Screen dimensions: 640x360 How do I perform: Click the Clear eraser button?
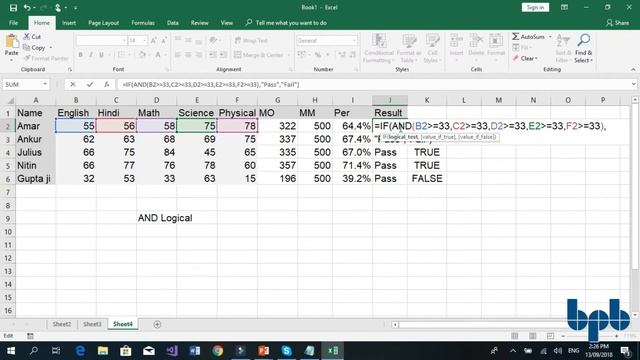click(524, 58)
